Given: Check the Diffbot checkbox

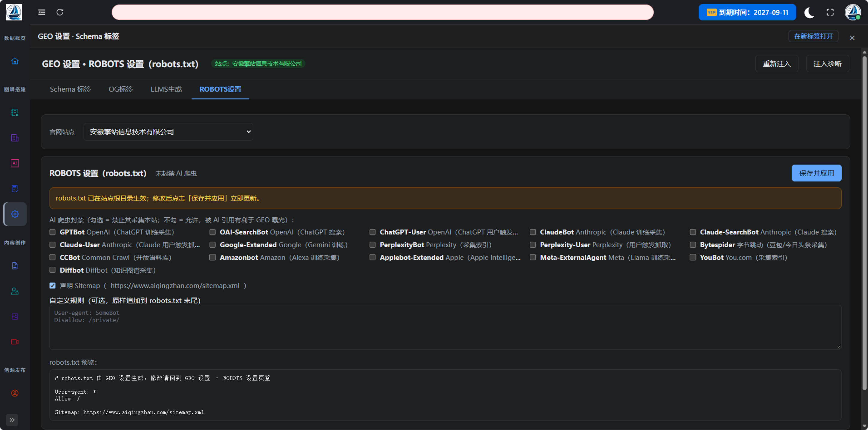Looking at the screenshot, I should click(53, 270).
